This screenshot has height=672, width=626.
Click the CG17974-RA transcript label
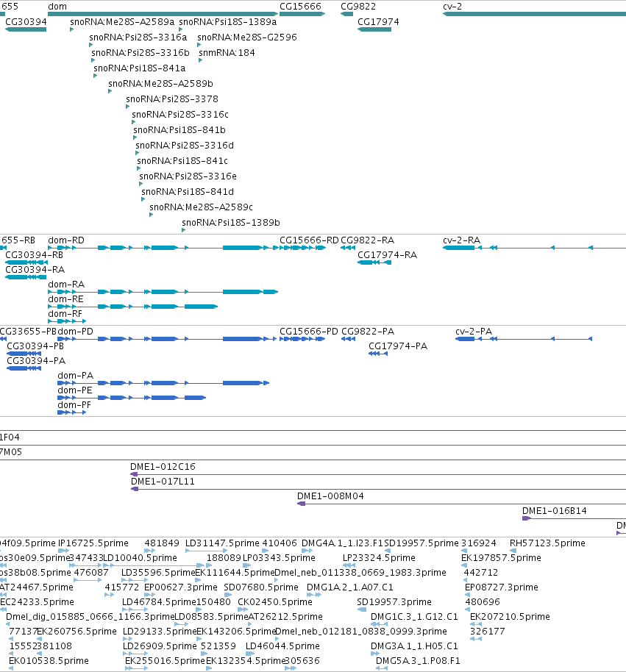[387, 255]
